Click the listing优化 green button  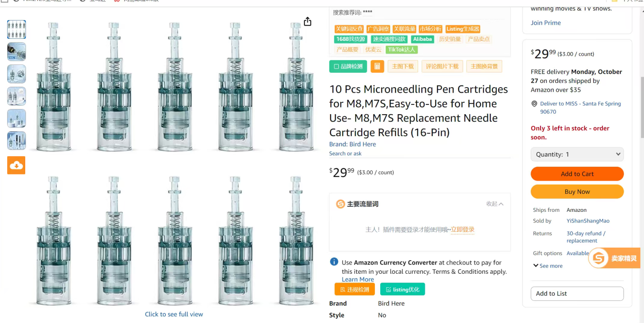(403, 289)
